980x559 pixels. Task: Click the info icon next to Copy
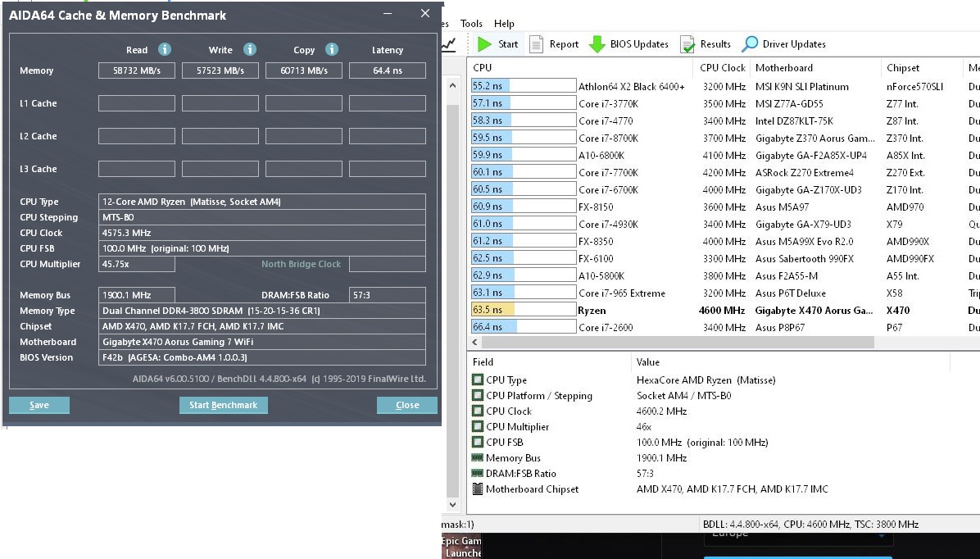click(x=332, y=49)
